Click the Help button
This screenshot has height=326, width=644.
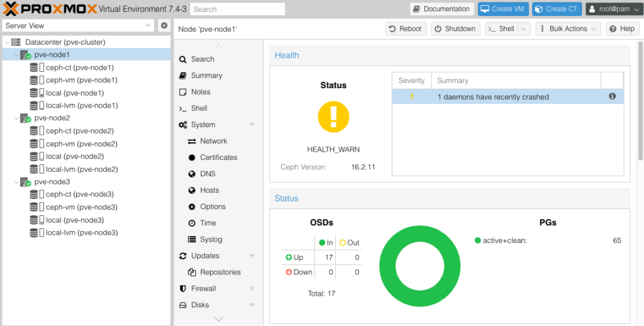click(x=623, y=29)
